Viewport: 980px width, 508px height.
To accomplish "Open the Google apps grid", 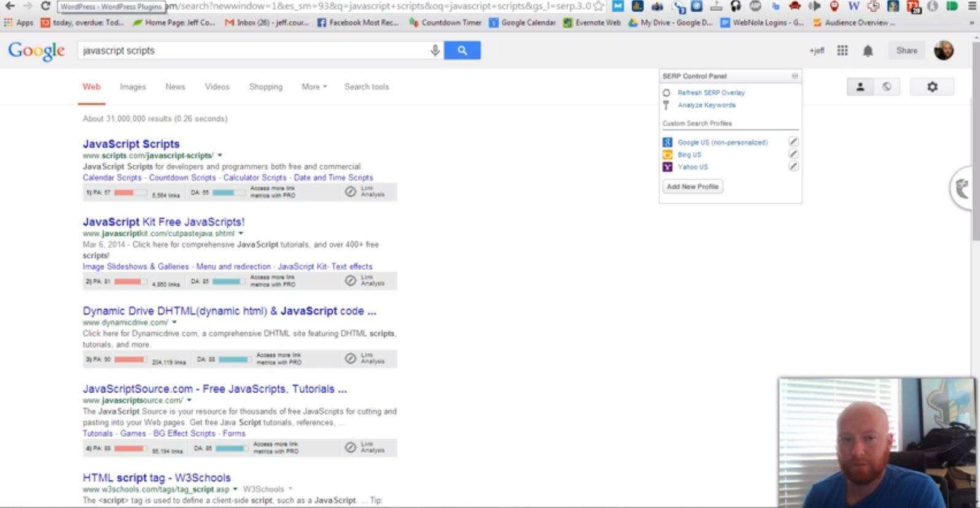I will click(842, 51).
